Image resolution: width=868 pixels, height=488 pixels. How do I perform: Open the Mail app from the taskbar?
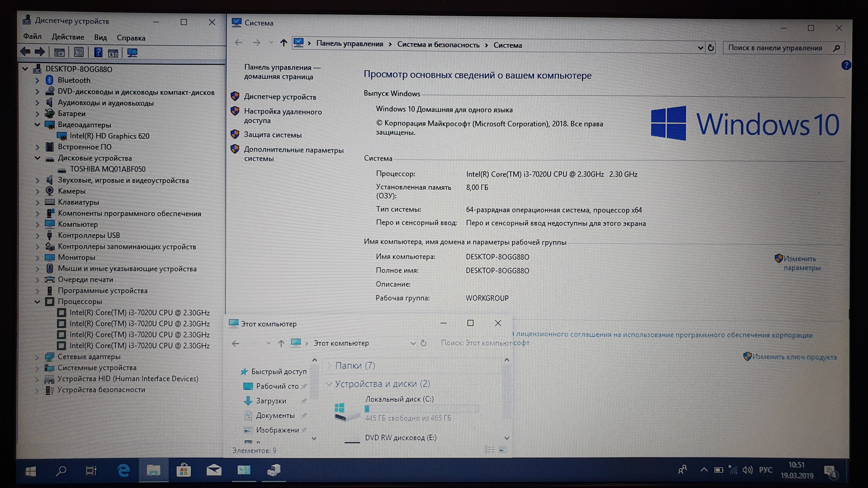[214, 470]
